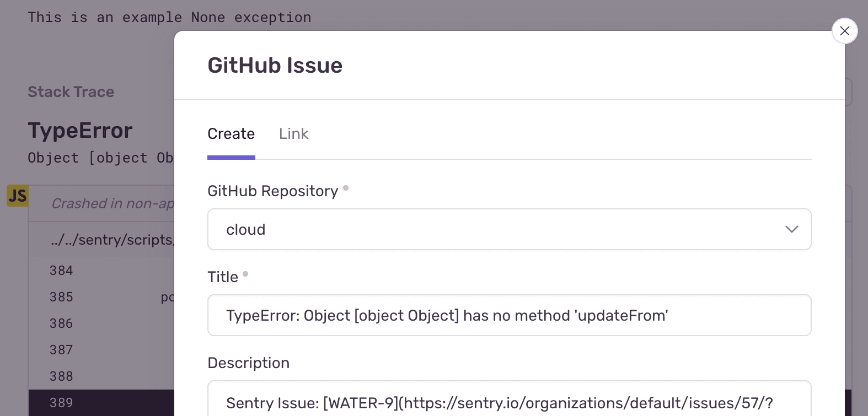This screenshot has height=416, width=868.
Task: Click the TypeError heading in the stack trace
Action: [80, 131]
